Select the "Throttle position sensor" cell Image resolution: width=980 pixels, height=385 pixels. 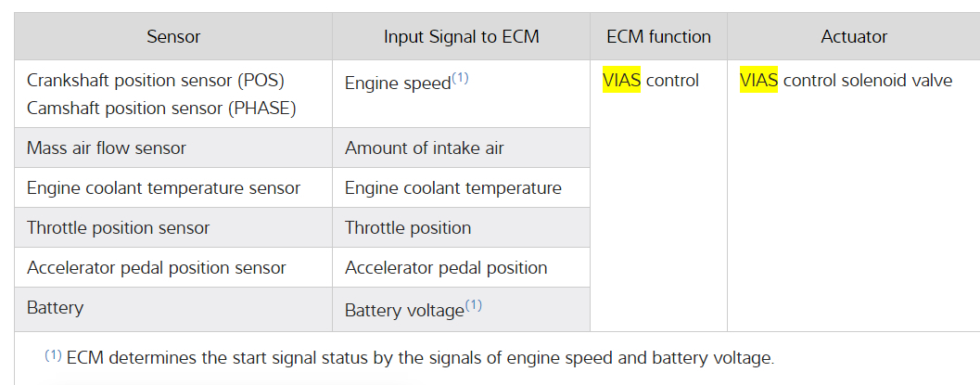(119, 228)
